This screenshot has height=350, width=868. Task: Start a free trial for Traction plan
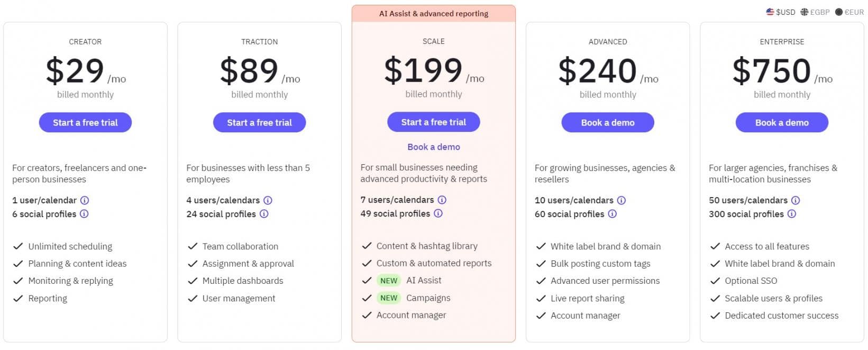click(x=259, y=122)
